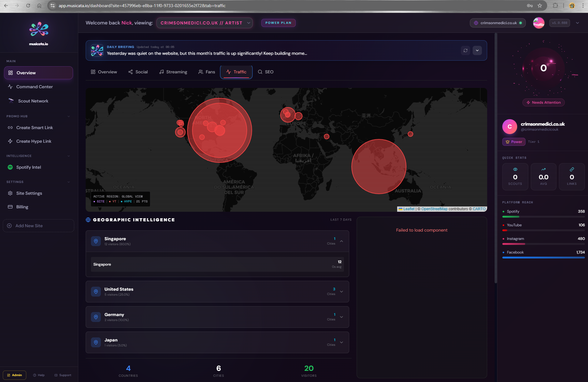Switch to the Streaming tab
The height and width of the screenshot is (382, 588).
pyautogui.click(x=173, y=72)
